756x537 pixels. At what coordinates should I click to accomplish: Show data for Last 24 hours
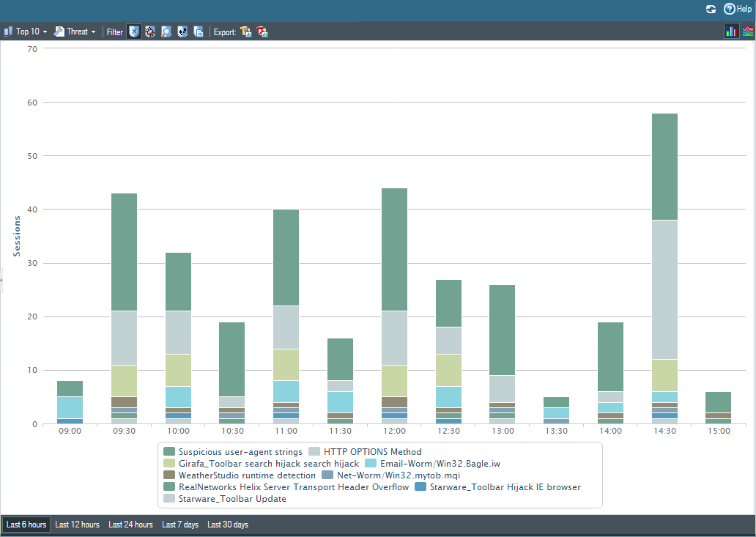tap(130, 525)
